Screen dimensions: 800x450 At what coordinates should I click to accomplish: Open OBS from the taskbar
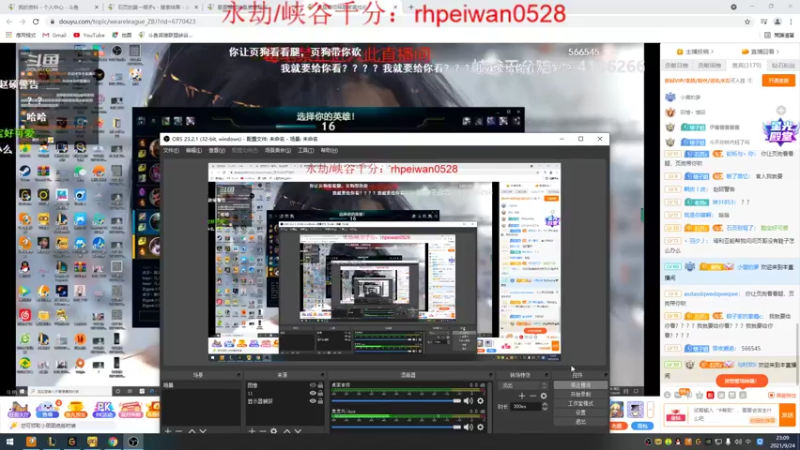coord(133,442)
